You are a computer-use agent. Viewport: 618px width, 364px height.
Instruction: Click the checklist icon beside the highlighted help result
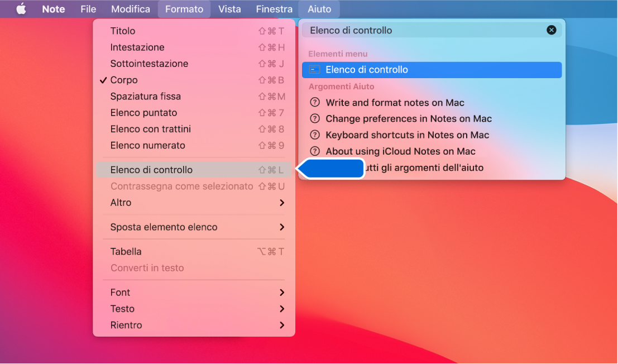click(314, 70)
